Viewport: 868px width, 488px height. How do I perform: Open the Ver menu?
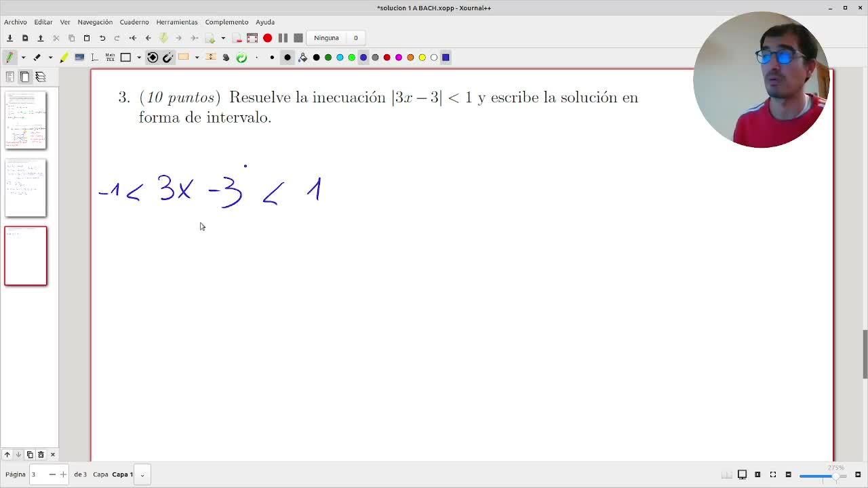click(x=65, y=22)
